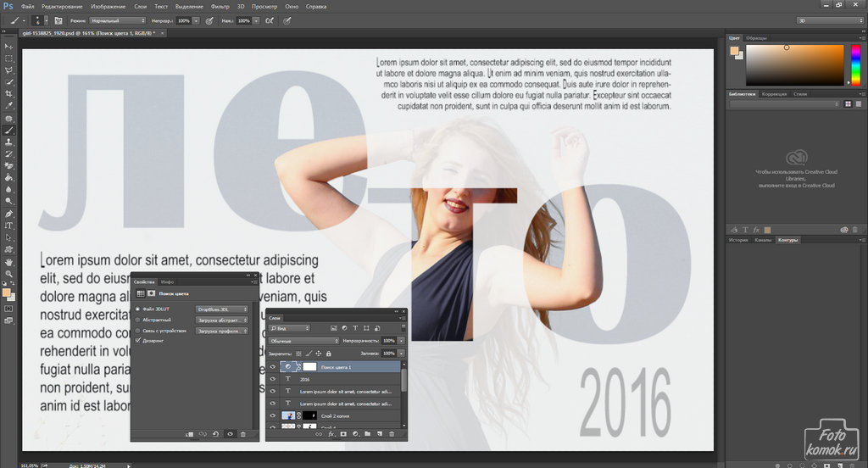The width and height of the screenshot is (868, 468).
Task: Switch to the Инфо tab
Action: coord(167,282)
